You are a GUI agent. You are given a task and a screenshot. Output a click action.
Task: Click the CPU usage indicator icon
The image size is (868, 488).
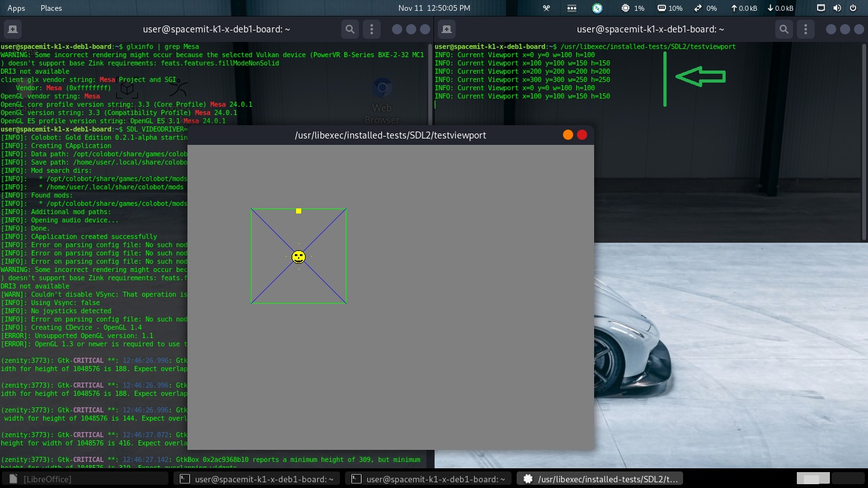point(626,8)
